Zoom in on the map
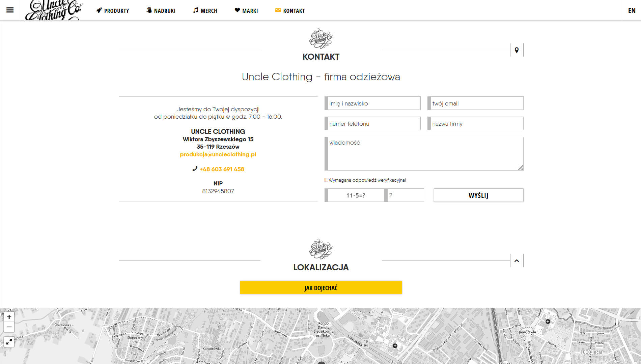Viewport: 641px width, 364px height. 9,317
